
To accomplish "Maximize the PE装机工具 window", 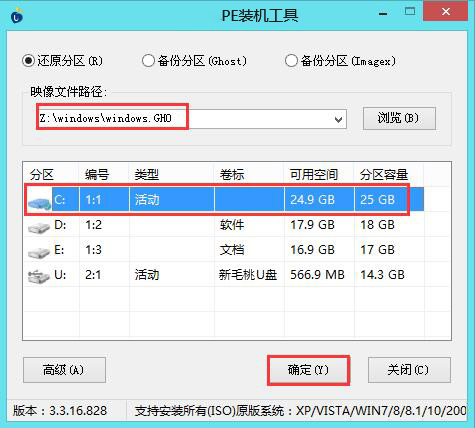I will (x=410, y=12).
